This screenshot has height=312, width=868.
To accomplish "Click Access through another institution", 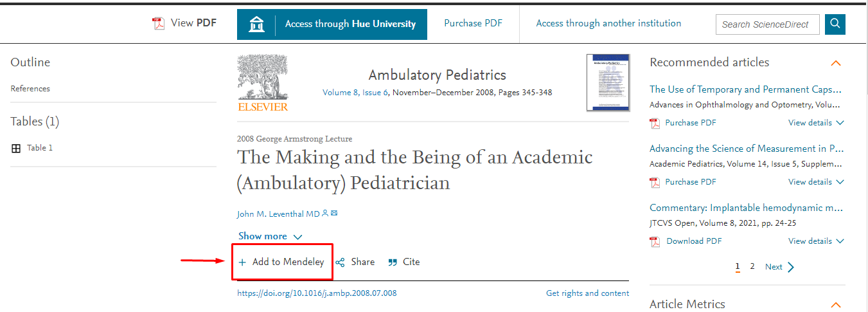I will click(608, 23).
